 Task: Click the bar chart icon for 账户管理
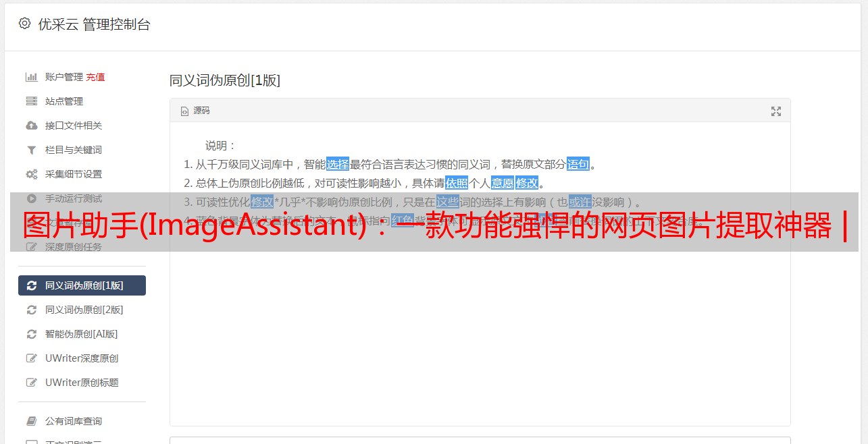tap(31, 77)
